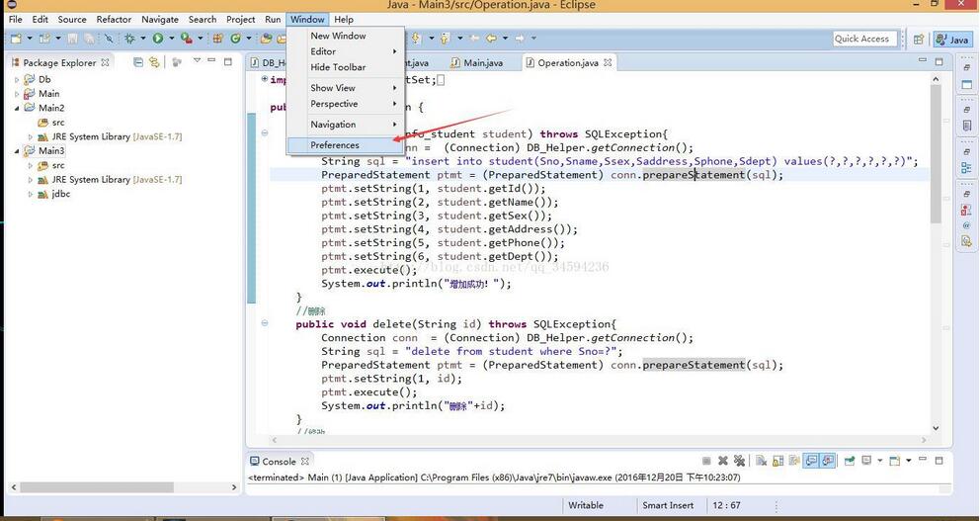Toggle code folding on the delete method
The image size is (980, 521).
(x=265, y=323)
